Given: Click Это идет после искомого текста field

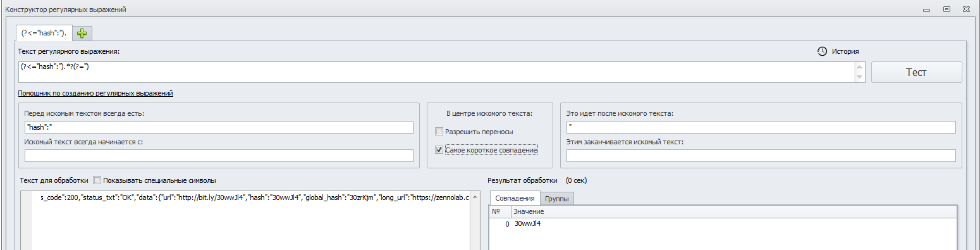Looking at the screenshot, I should [761, 128].
